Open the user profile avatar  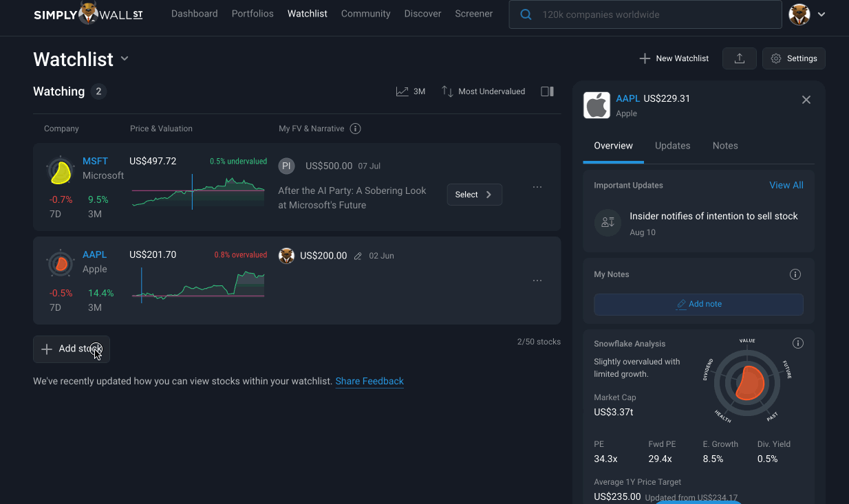(799, 14)
